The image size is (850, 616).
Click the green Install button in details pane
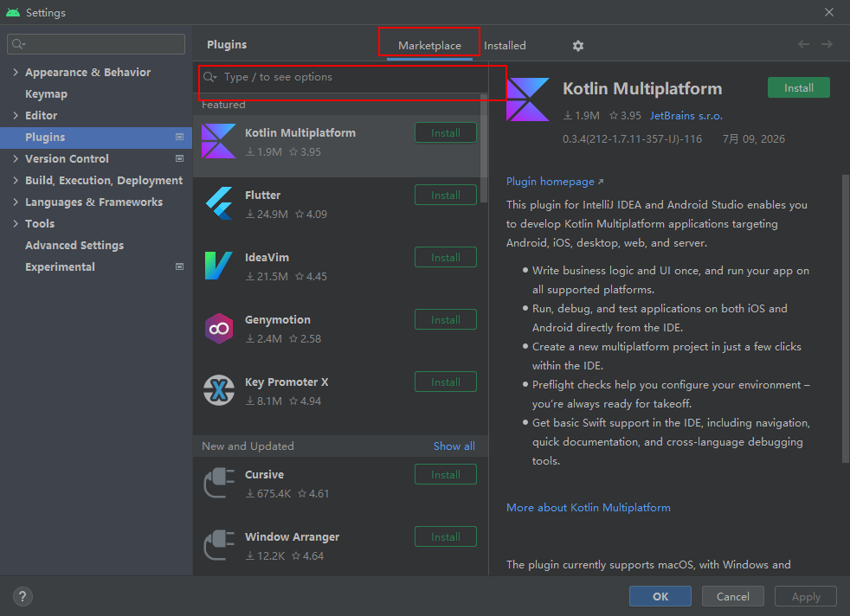(799, 87)
